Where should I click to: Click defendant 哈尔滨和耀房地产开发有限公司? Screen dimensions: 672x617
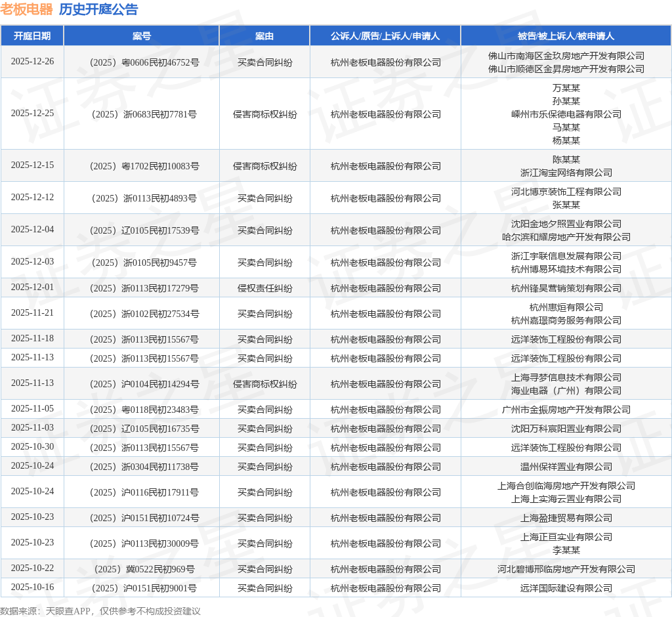(x=566, y=237)
